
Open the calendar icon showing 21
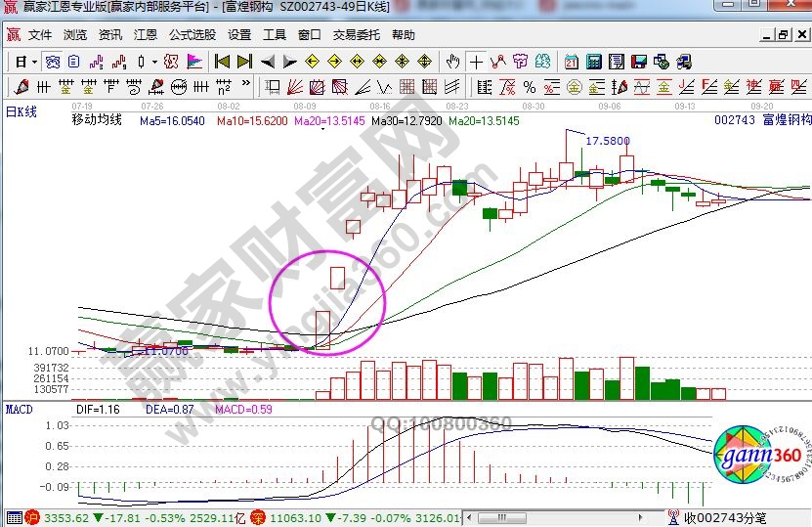[x=571, y=62]
